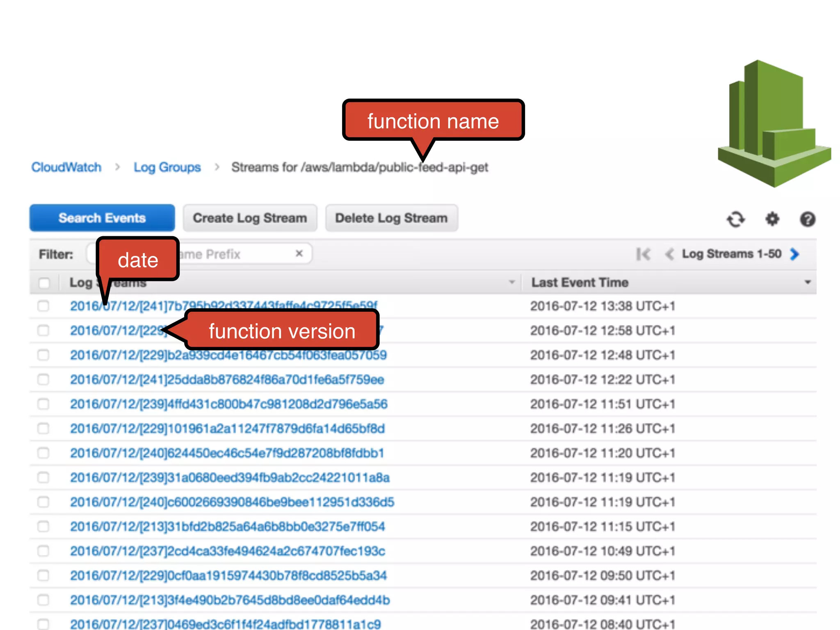Click Delete Log Stream button

pyautogui.click(x=391, y=218)
